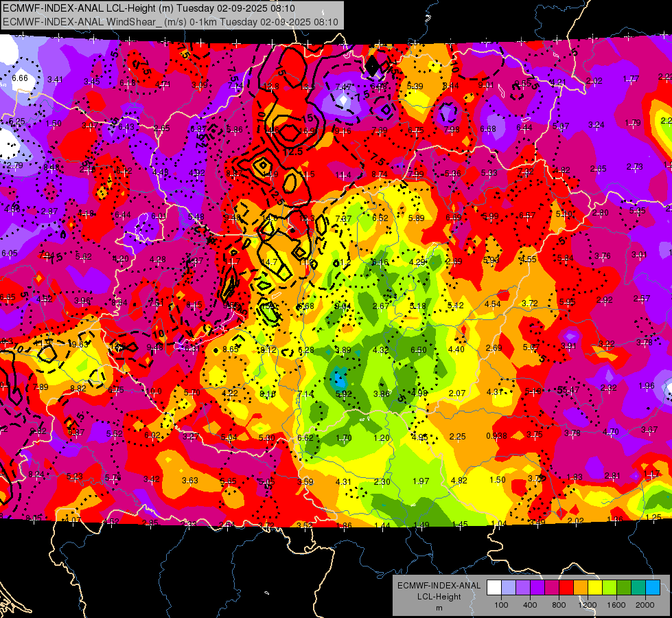Click the wind shear value 4.40
The height and width of the screenshot is (618, 672).
pyautogui.click(x=456, y=349)
